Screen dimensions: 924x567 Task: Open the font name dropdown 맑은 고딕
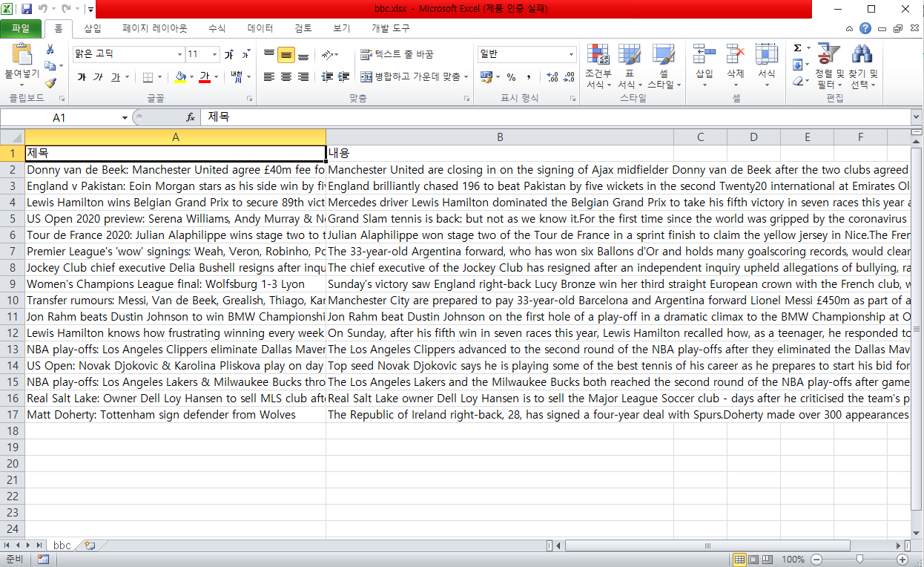tap(179, 54)
